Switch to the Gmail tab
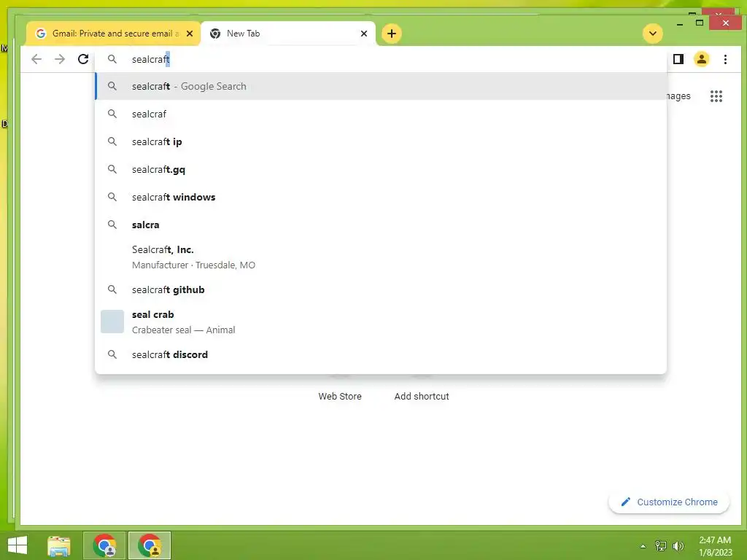Viewport: 747px width, 560px height. (113, 34)
